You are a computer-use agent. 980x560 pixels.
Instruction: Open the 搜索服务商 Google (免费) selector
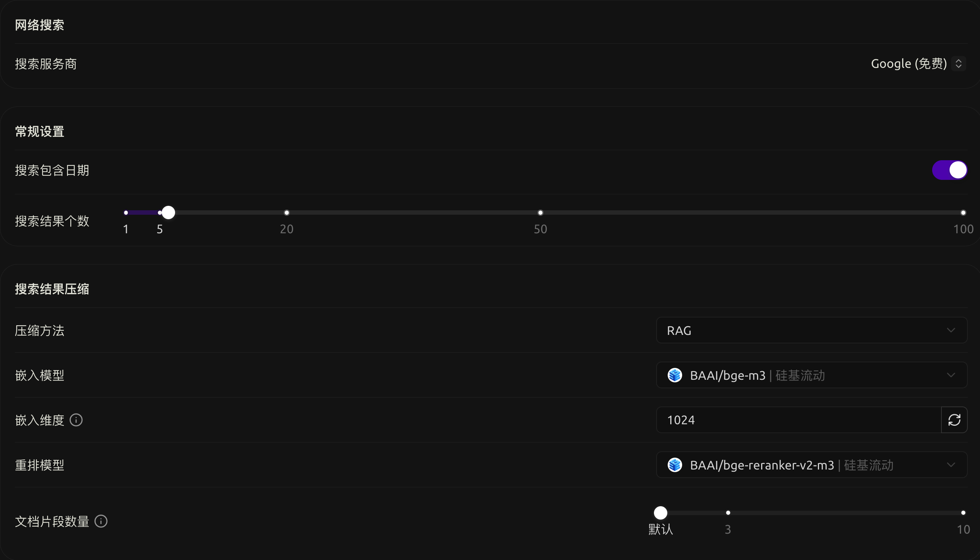(x=918, y=64)
